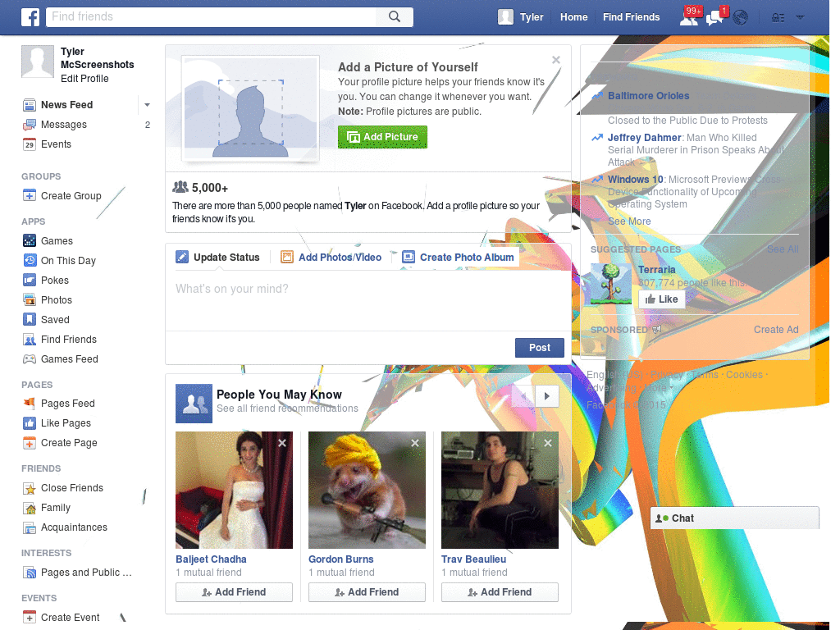
Task: Open the globe notifications icon
Action: [x=741, y=18]
